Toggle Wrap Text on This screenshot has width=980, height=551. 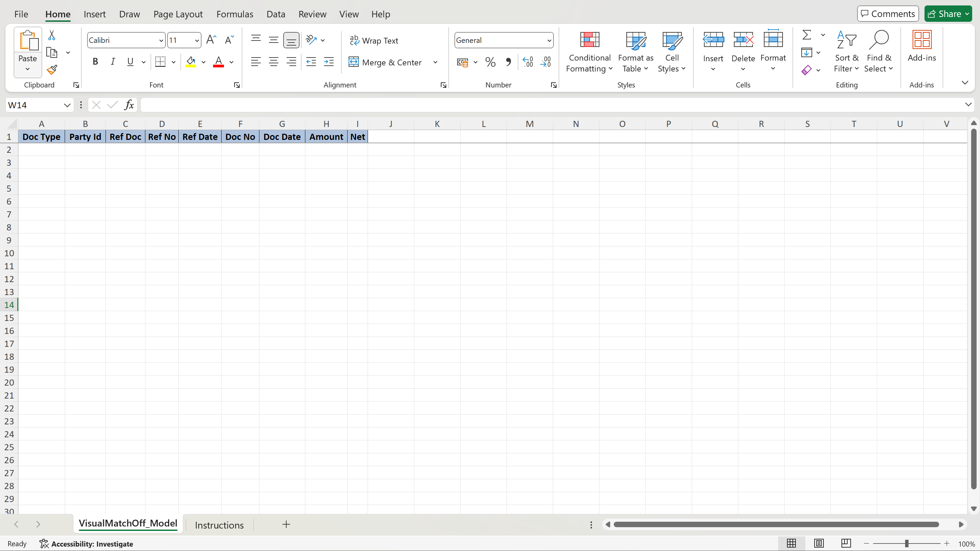tap(374, 40)
